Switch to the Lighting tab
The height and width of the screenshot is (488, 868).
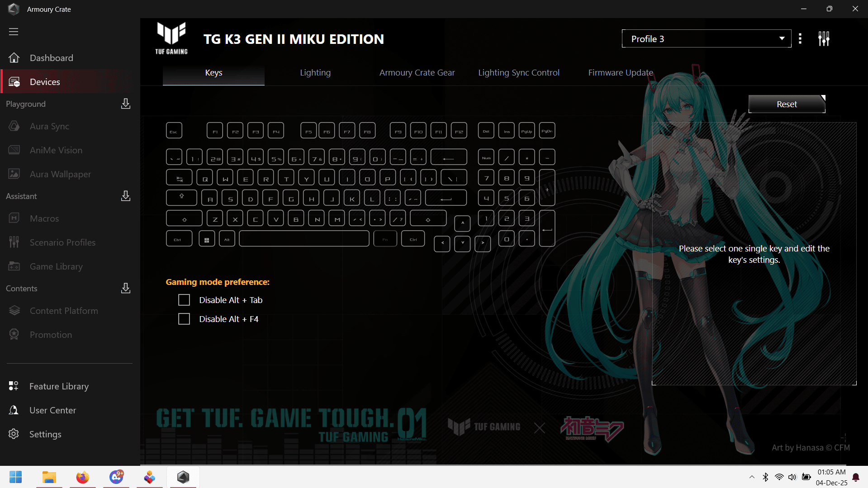tap(315, 73)
